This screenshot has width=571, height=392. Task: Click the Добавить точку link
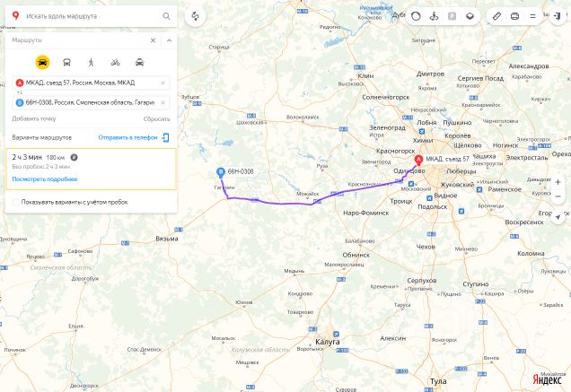[34, 118]
